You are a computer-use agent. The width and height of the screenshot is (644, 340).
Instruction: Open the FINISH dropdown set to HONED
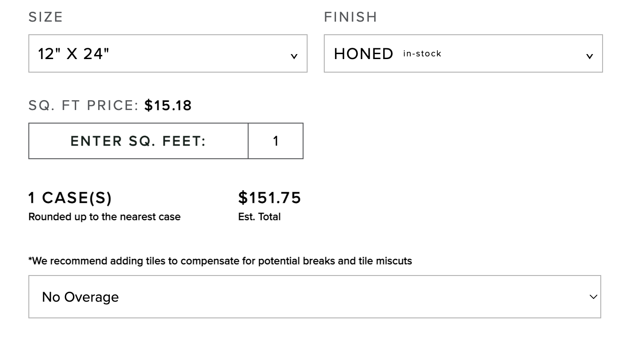pyautogui.click(x=463, y=53)
